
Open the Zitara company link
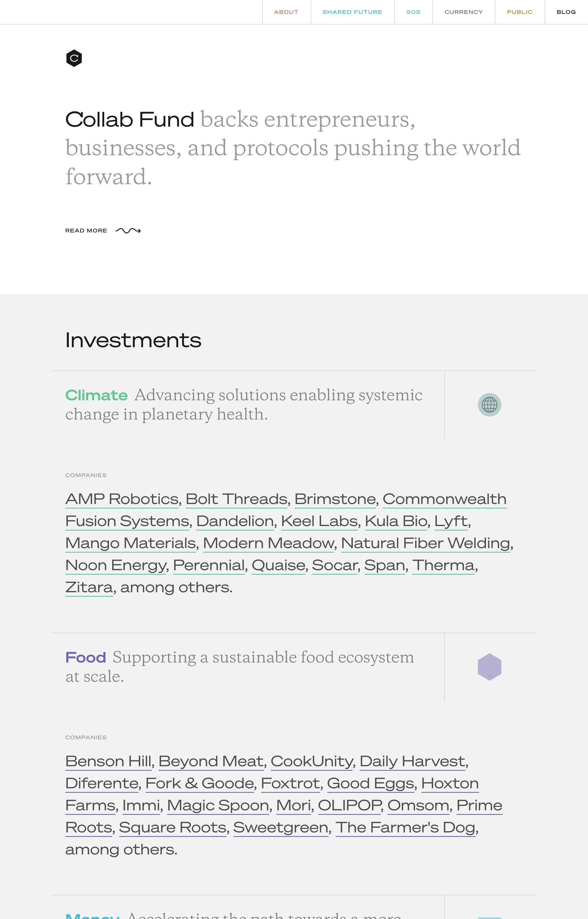89,587
